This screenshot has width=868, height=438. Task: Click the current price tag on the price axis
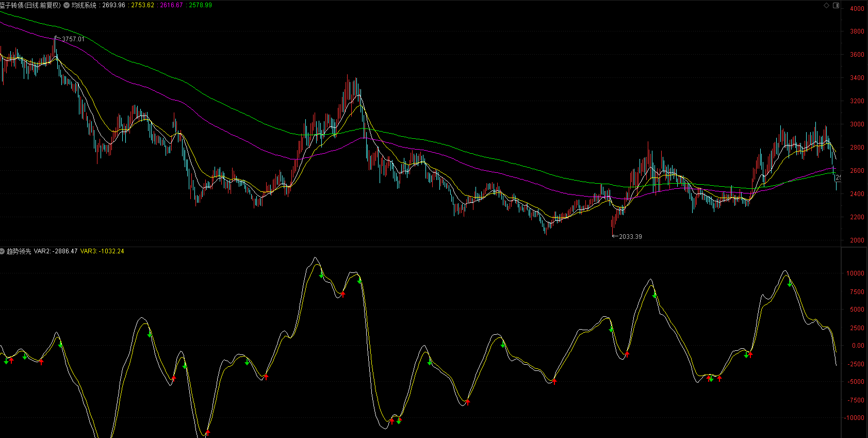pyautogui.click(x=838, y=177)
